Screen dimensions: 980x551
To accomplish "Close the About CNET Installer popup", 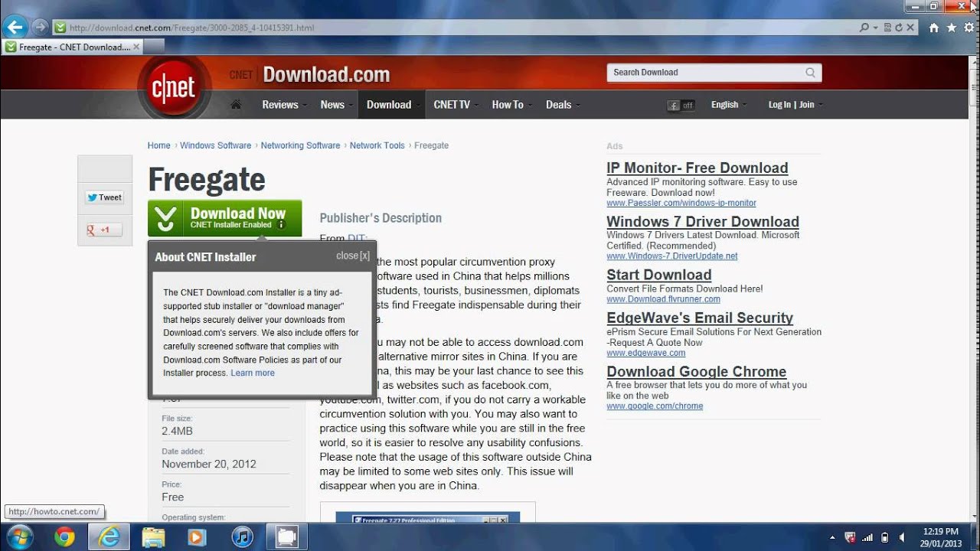I will coord(353,256).
